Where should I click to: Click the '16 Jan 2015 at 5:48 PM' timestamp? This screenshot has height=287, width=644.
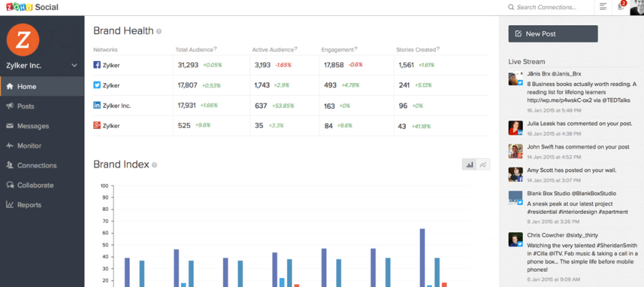pos(554,110)
